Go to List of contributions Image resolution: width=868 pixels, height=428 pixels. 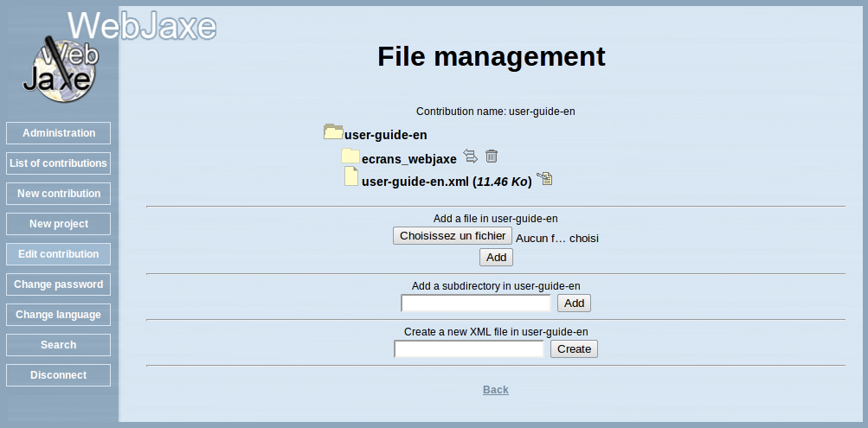coord(59,163)
